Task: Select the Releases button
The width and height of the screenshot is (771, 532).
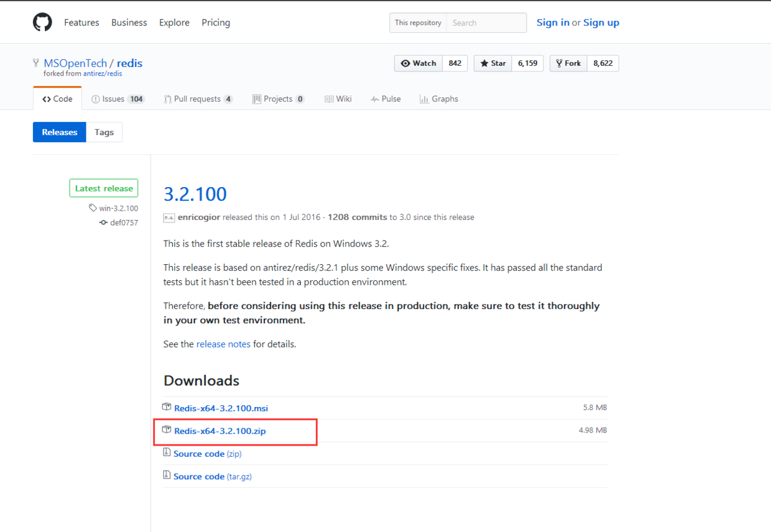Action: pyautogui.click(x=60, y=132)
